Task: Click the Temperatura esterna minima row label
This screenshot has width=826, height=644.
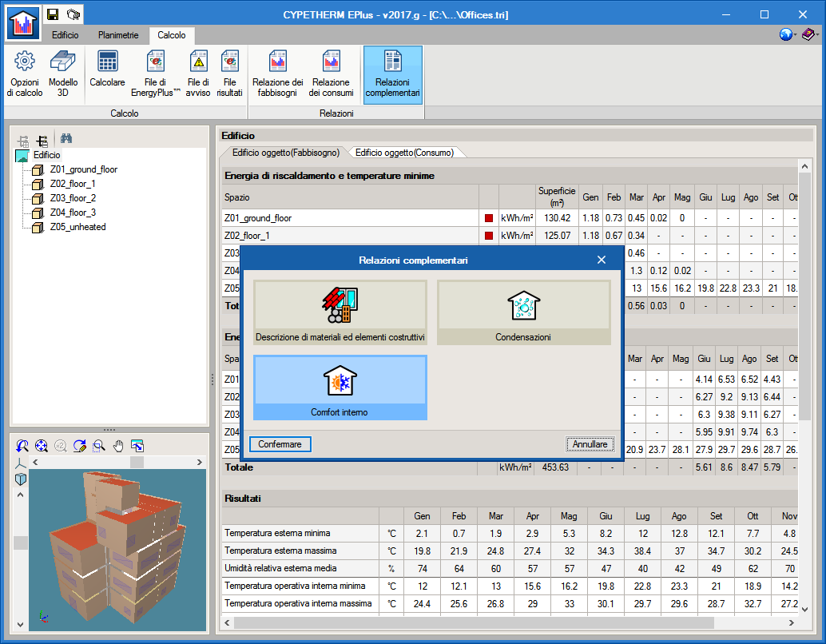Action: pos(278,533)
